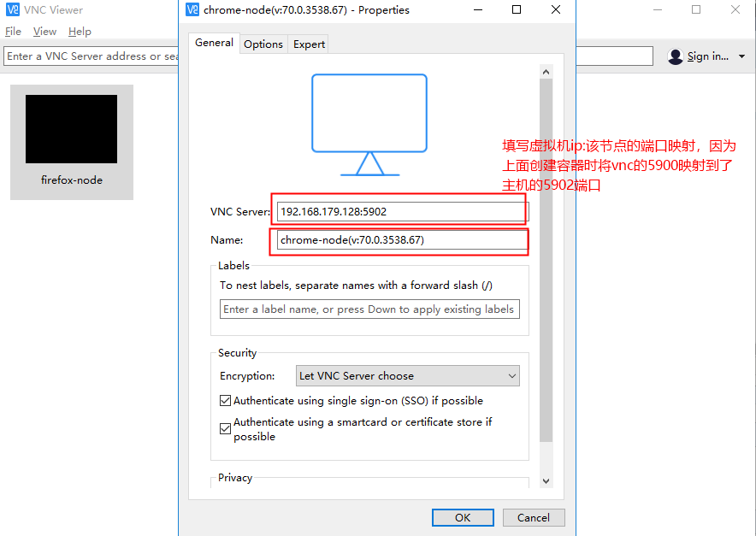
Task: Switch to the Options tab
Action: click(x=263, y=44)
